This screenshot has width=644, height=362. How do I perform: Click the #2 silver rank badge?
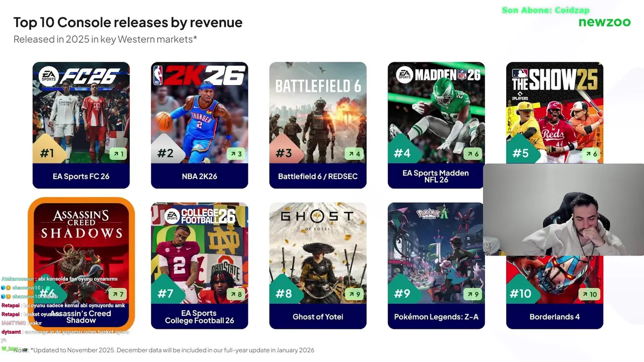[167, 150]
